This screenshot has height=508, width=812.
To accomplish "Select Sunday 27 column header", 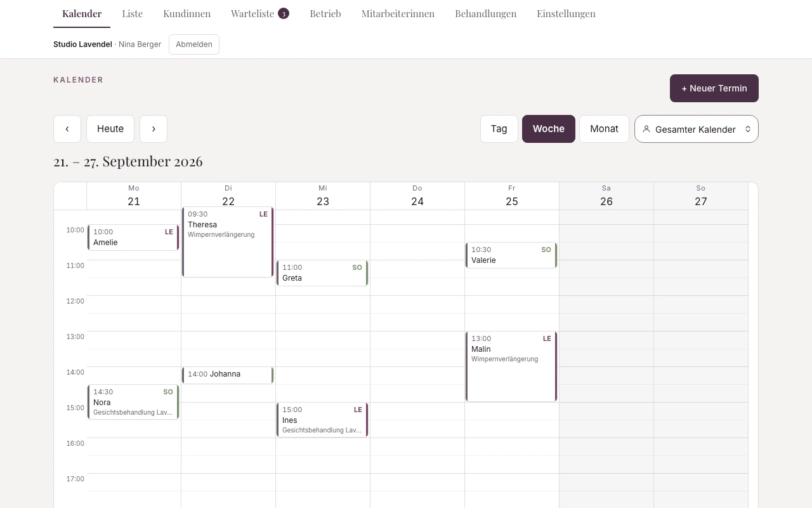I will click(701, 196).
